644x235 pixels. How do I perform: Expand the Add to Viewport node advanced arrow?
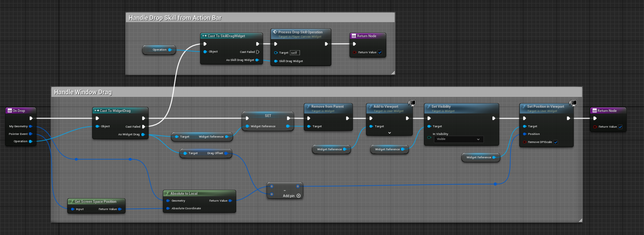click(389, 133)
